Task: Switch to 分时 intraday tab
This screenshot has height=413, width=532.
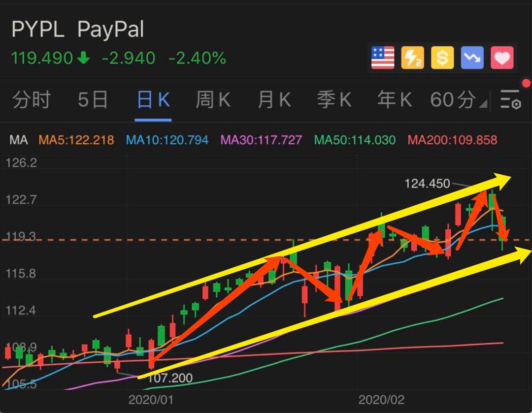Action: click(x=32, y=100)
